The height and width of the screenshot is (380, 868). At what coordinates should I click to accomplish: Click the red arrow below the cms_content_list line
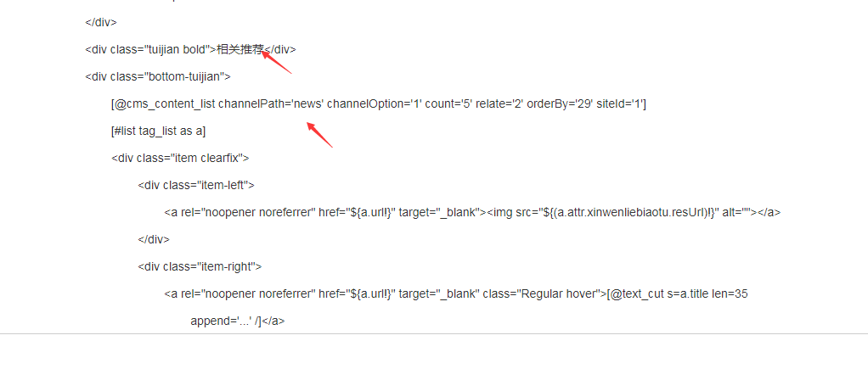(319, 135)
